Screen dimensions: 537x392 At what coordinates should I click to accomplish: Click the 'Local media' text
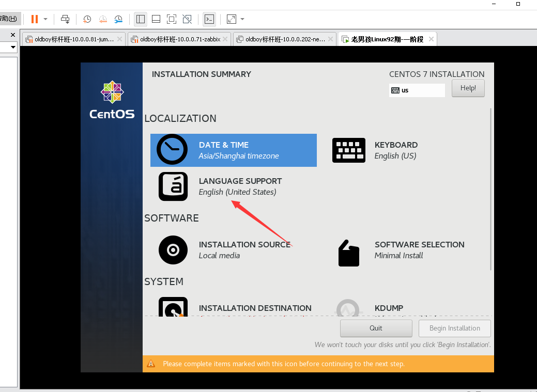tap(219, 256)
